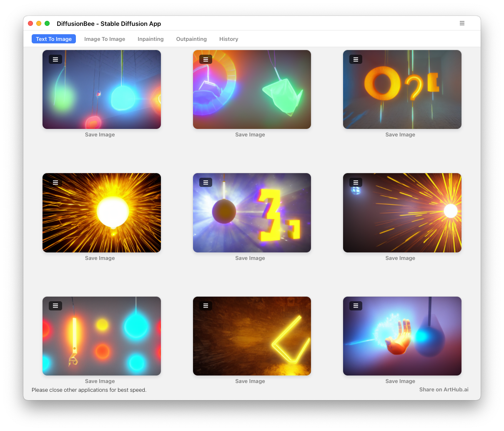504x431 pixels.
Task: Save Image under the yellow number 3 picture
Action: pos(250,258)
